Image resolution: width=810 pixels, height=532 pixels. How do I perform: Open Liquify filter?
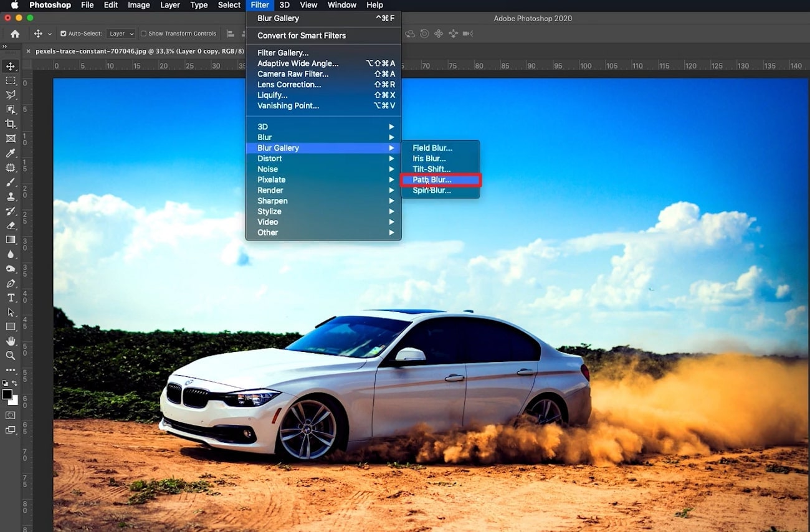[323, 95]
